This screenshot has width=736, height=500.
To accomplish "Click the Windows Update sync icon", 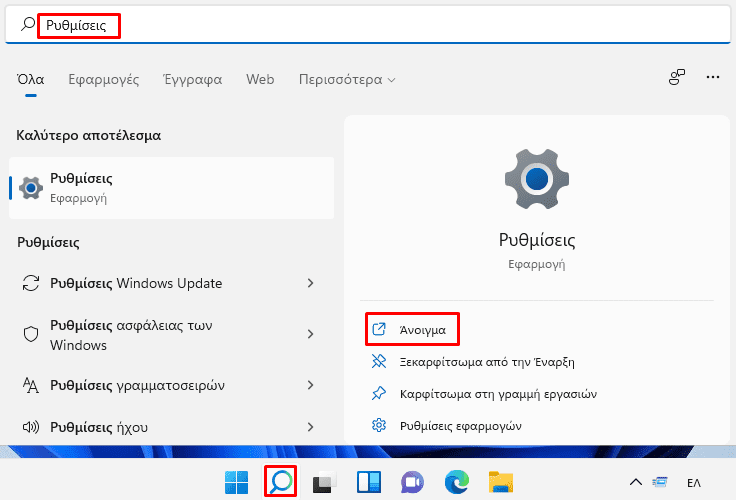I will tap(31, 283).
